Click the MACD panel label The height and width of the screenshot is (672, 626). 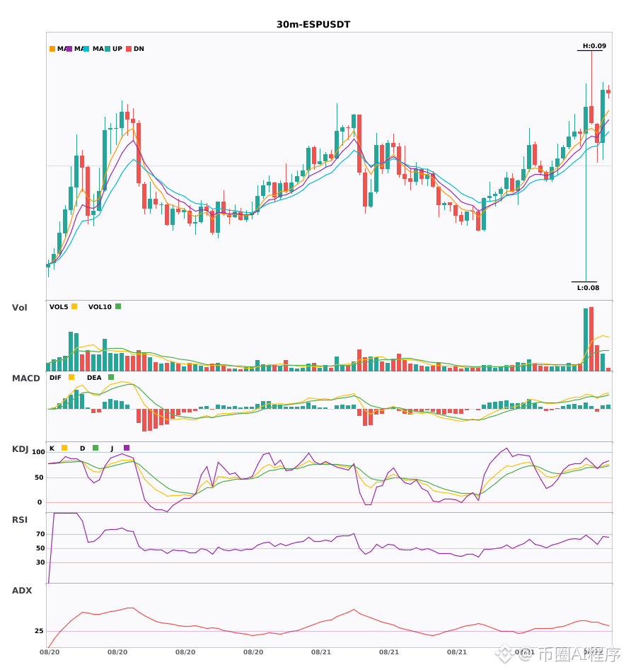point(25,378)
